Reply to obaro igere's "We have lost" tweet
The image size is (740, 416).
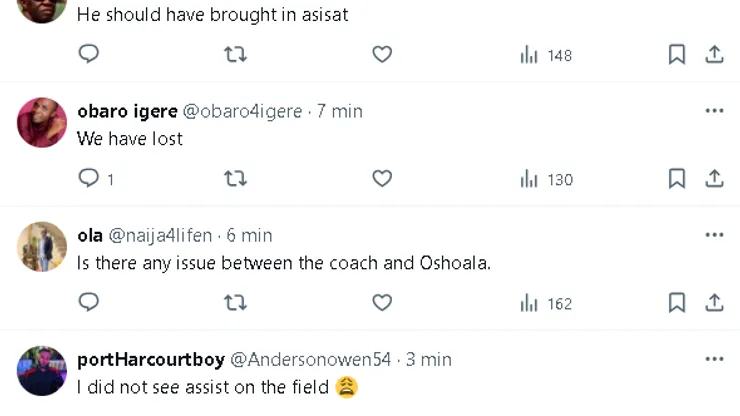coord(89,178)
